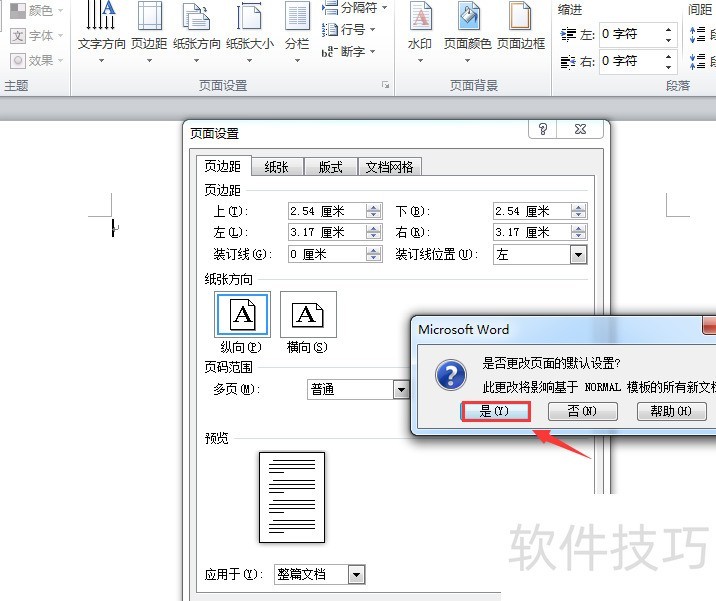Adjust the bottom margin spinner
The image size is (716, 601).
579,211
